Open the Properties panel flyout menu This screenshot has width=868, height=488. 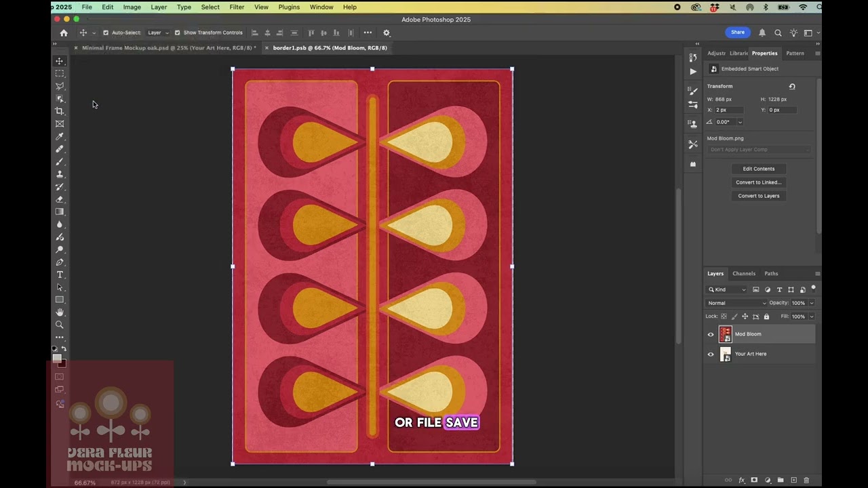click(x=817, y=54)
